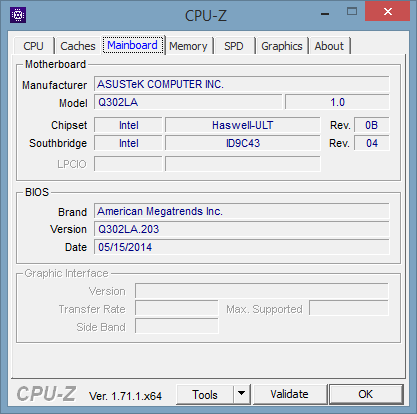
Task: Click the CPU-Z window title text
Action: [x=206, y=15]
